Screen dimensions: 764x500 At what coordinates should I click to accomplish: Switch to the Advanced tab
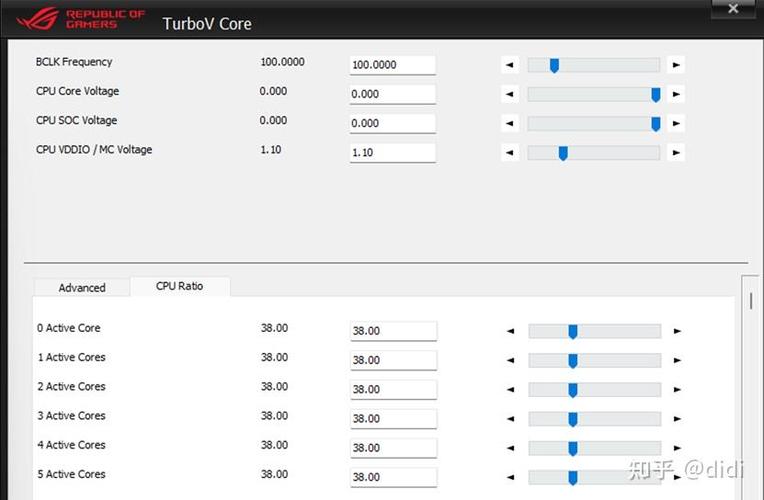82,288
